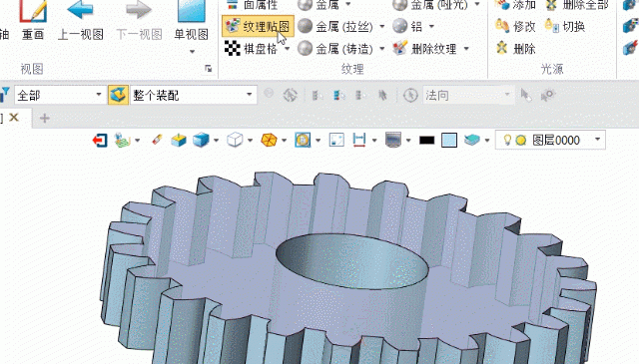This screenshot has height=364, width=639.
Task: Toggle the 整个装配 filter scope button
Action: coord(118,96)
